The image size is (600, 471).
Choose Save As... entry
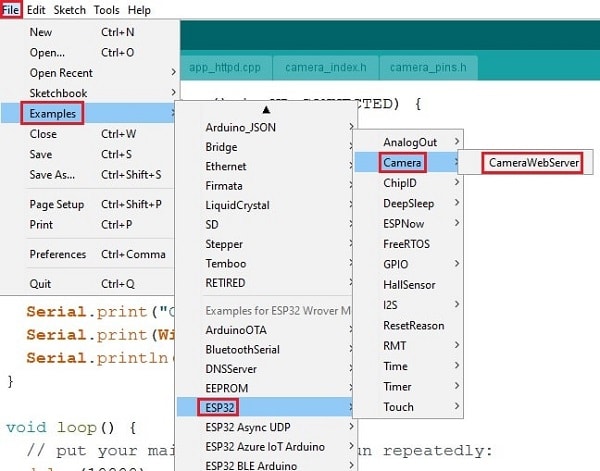[90, 174]
